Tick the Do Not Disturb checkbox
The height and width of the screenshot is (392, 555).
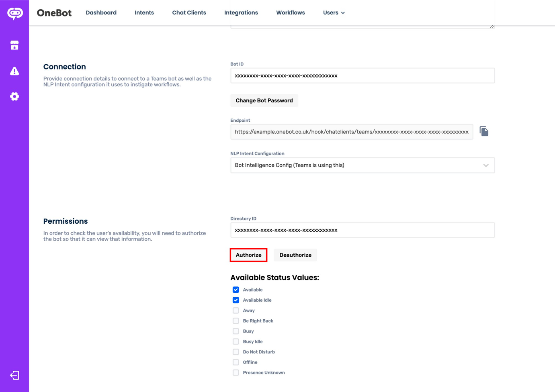tap(236, 352)
